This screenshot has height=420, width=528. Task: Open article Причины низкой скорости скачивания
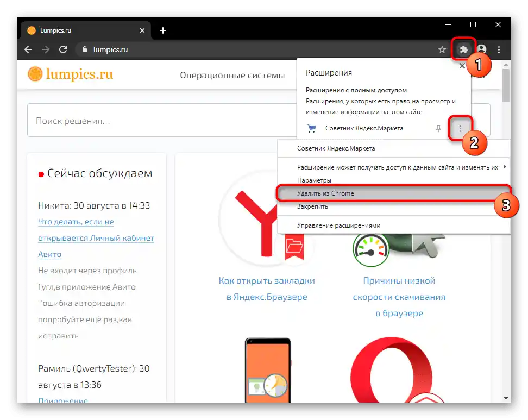coord(399,297)
